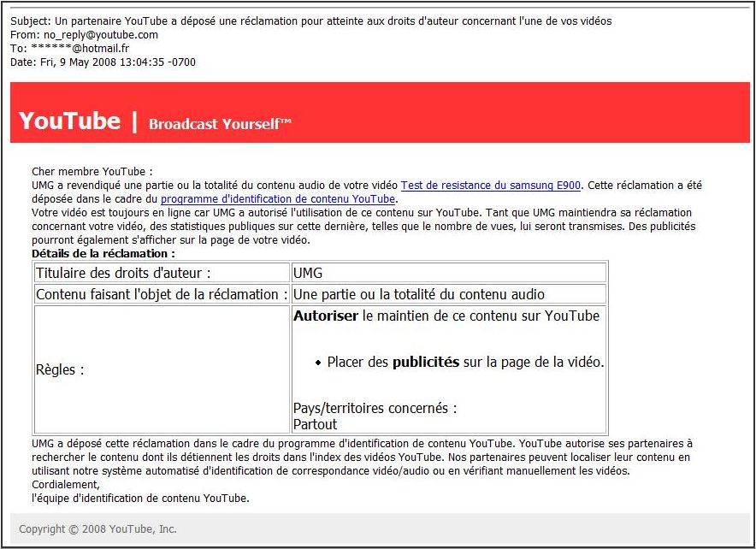Click the heading 'Détails de la réclamation :'
This screenshot has width=756, height=549.
103,253
